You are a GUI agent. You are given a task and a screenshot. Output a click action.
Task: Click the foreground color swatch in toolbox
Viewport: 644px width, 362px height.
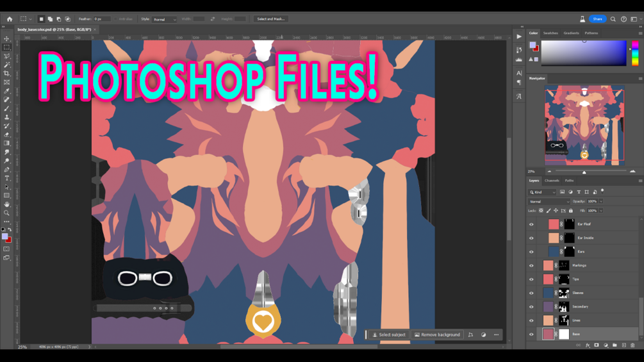coord(4,236)
